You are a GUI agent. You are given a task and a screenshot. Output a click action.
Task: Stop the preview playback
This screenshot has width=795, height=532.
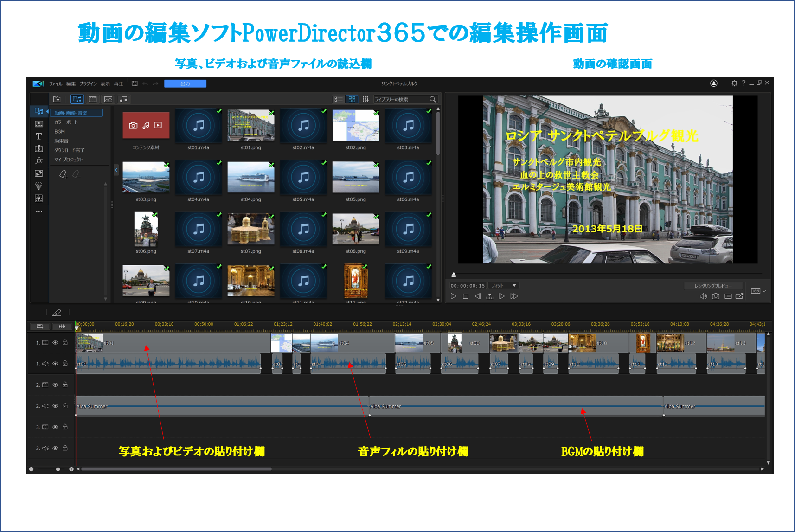(x=466, y=296)
